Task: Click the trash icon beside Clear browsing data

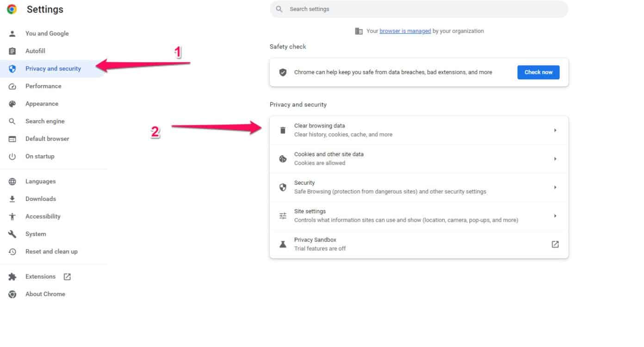Action: coord(283,130)
